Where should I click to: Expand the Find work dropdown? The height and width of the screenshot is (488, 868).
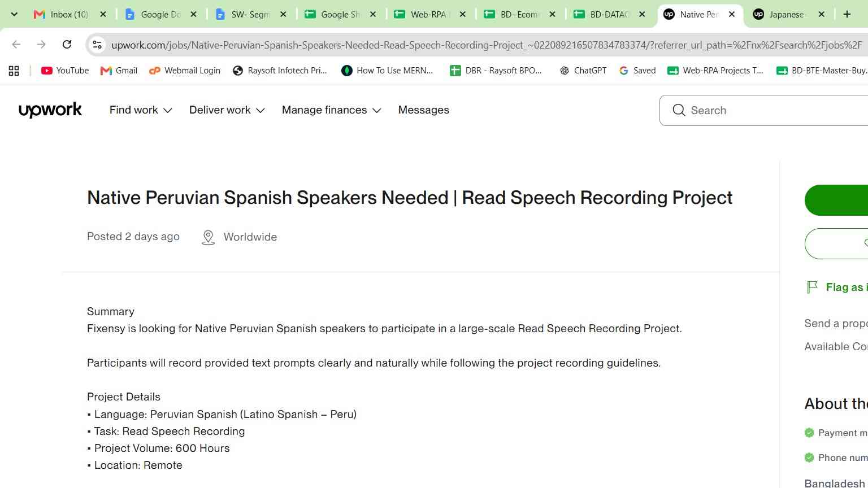coord(141,110)
